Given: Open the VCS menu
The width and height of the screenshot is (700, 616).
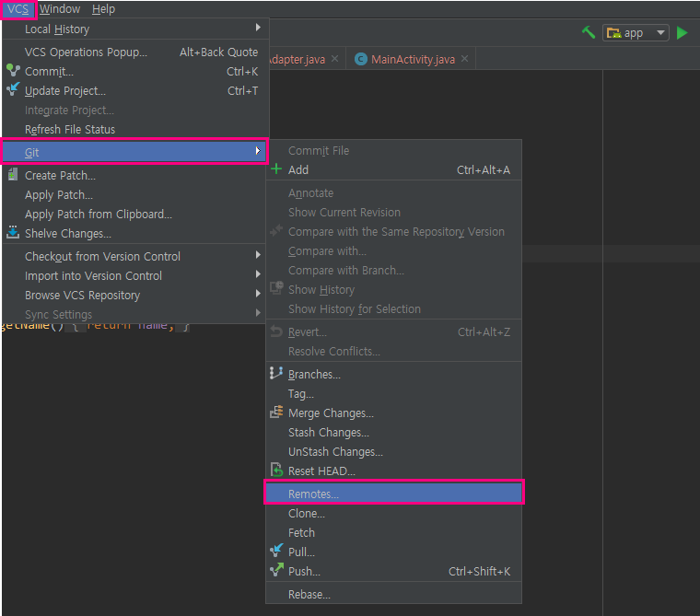Looking at the screenshot, I should point(17,9).
